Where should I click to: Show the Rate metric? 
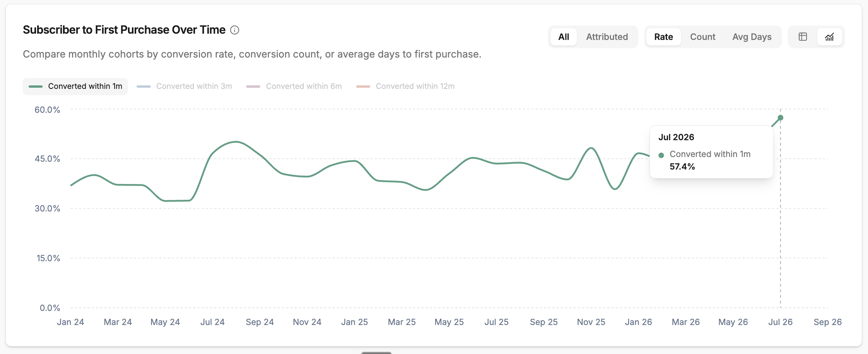click(x=663, y=37)
